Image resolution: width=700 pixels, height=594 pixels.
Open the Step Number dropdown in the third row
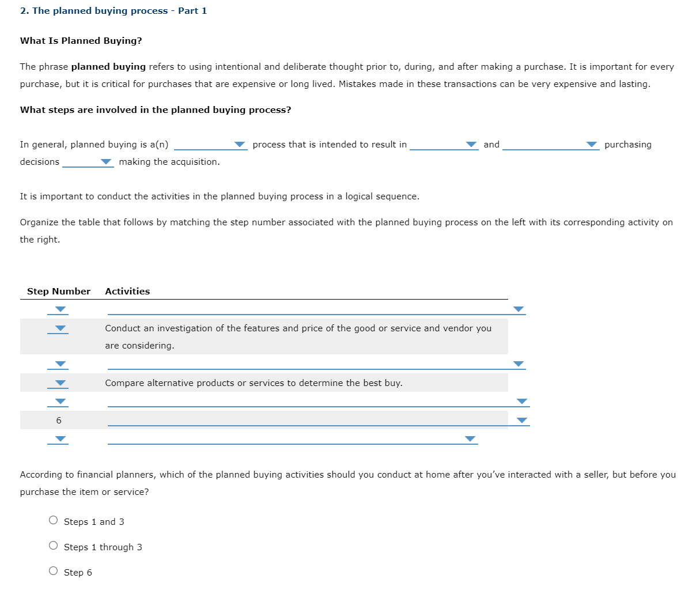[x=58, y=364]
